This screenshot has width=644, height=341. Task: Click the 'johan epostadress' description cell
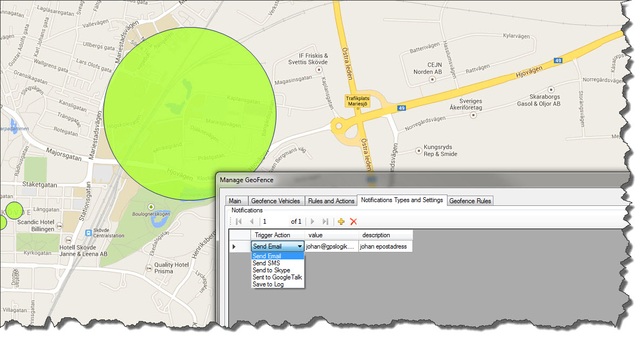(x=385, y=246)
